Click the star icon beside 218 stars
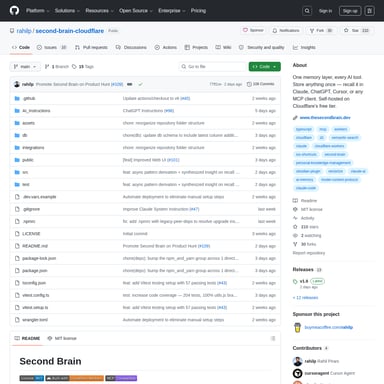 [x=295, y=227]
